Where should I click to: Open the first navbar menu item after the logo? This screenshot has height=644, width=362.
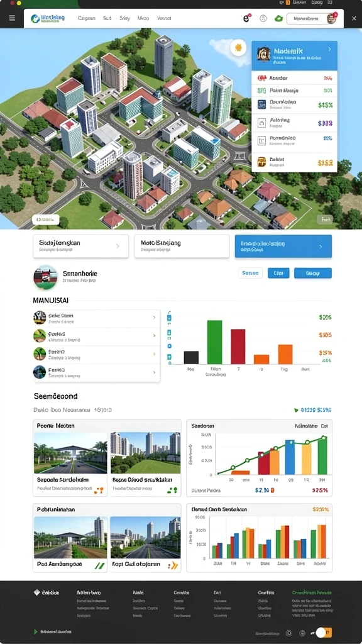pyautogui.click(x=87, y=18)
